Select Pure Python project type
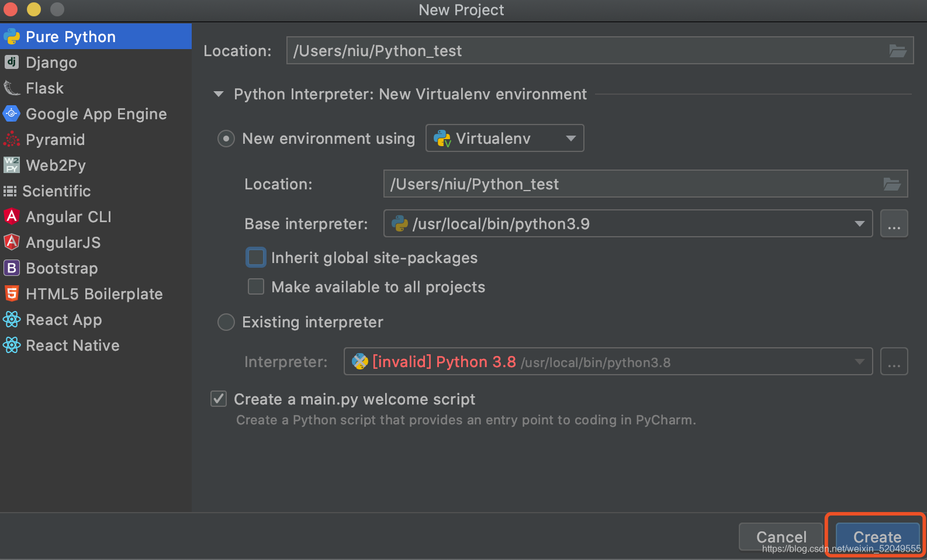Screen dimensions: 927x560 coord(96,36)
